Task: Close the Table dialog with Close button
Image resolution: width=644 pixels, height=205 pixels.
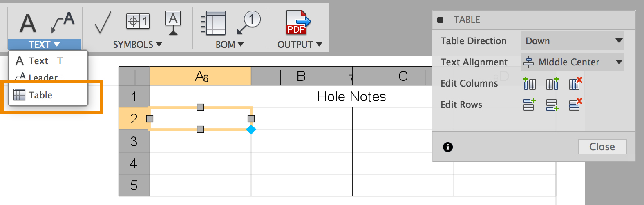Action: pyautogui.click(x=602, y=147)
